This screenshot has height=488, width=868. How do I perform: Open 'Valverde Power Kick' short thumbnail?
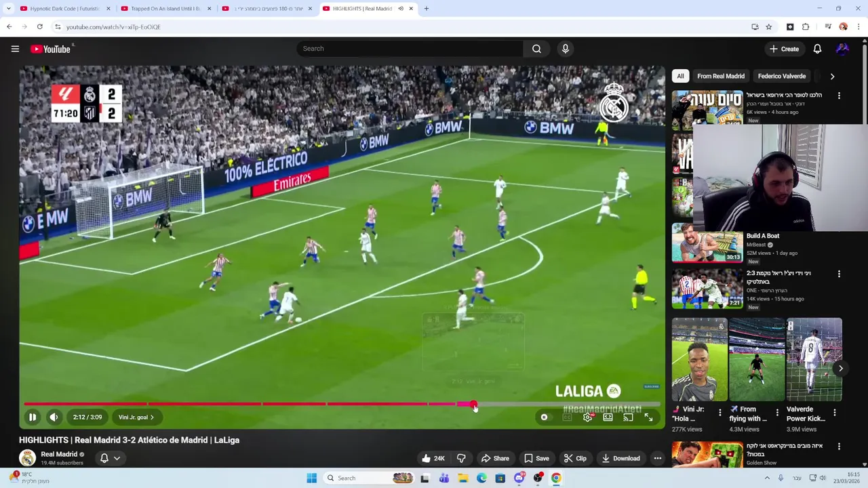point(814,360)
